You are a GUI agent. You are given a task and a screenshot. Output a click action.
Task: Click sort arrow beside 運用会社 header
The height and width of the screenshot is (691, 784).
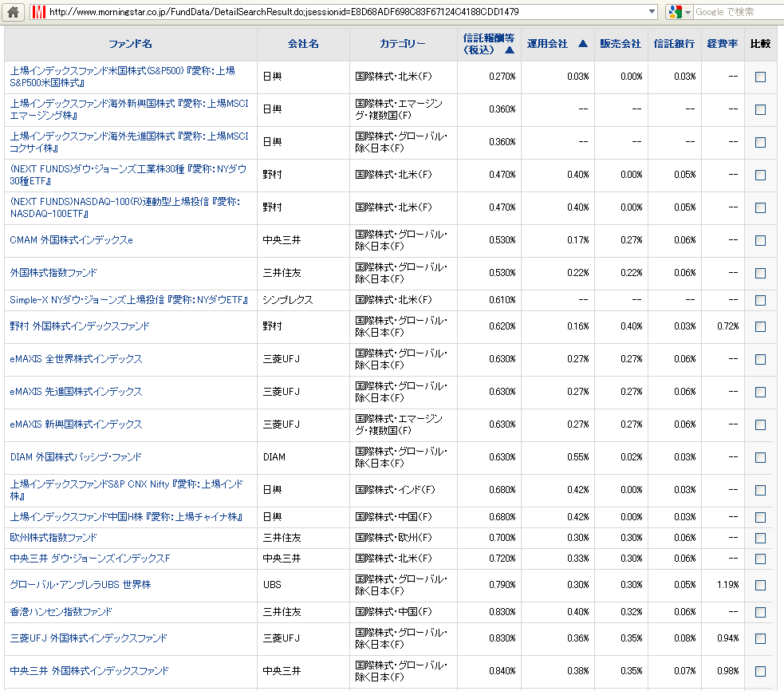coord(583,44)
